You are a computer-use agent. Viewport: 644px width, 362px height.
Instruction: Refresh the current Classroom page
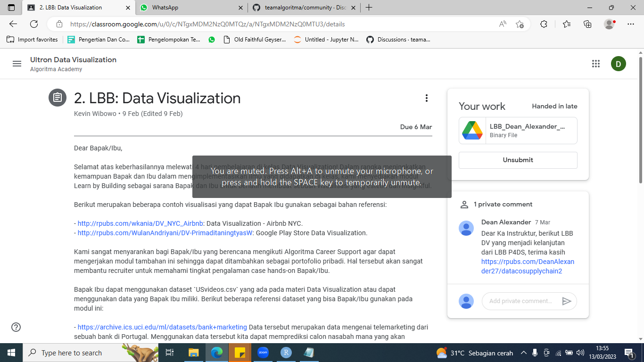pyautogui.click(x=33, y=24)
